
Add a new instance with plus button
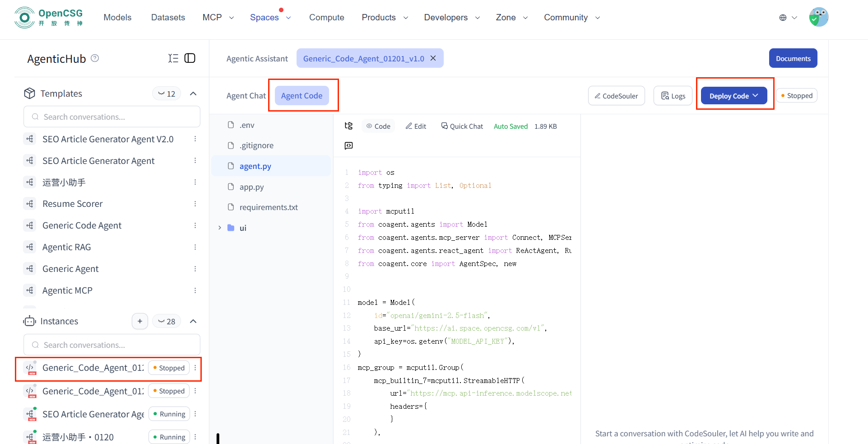(140, 321)
